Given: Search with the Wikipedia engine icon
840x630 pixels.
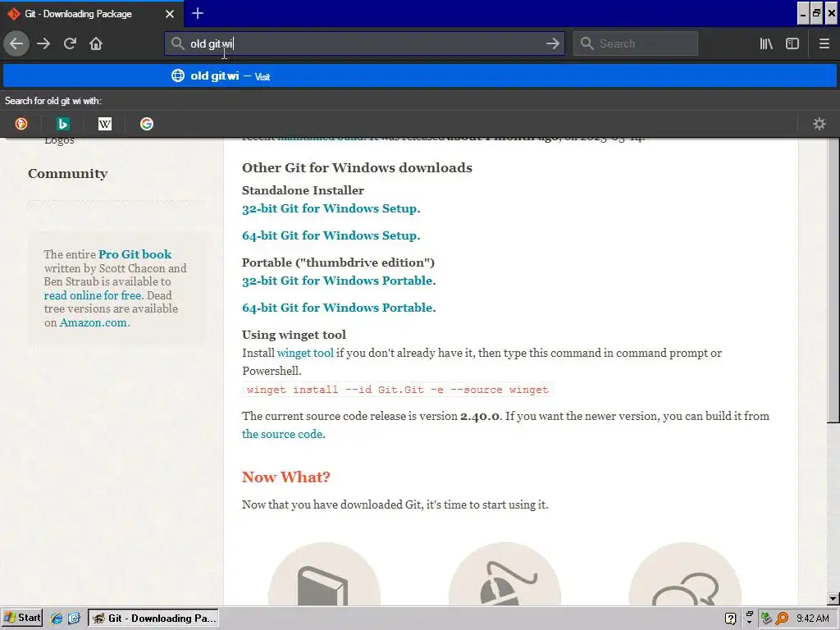Looking at the screenshot, I should coord(104,124).
